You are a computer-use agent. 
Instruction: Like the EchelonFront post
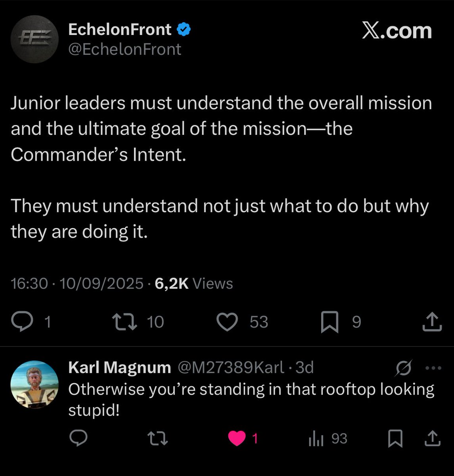pos(228,321)
